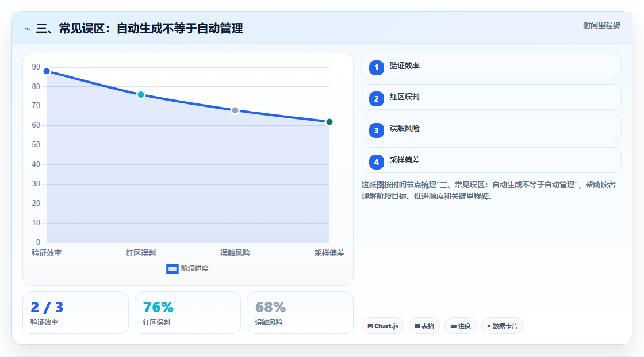
Task: Click the gray 误触风险 data point
Action: 235,110
